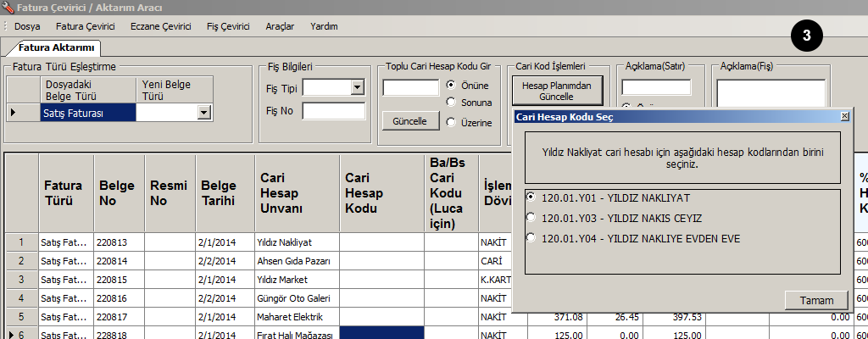Image resolution: width=868 pixels, height=339 pixels.
Task: Click the Tamam button
Action: tap(817, 300)
